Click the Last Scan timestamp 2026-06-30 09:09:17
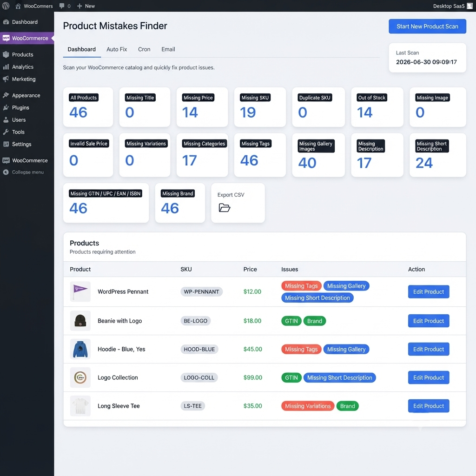The height and width of the screenshot is (476, 476). [x=426, y=62]
